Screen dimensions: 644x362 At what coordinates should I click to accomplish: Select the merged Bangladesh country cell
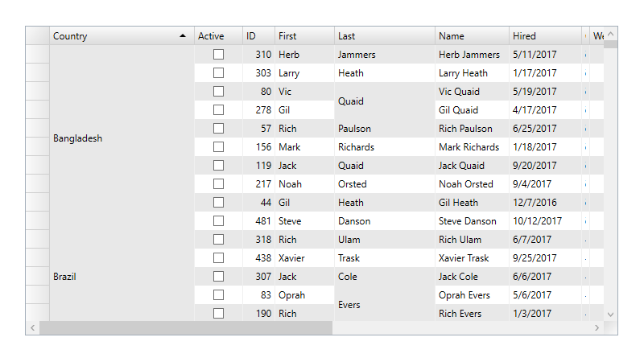[x=122, y=138]
